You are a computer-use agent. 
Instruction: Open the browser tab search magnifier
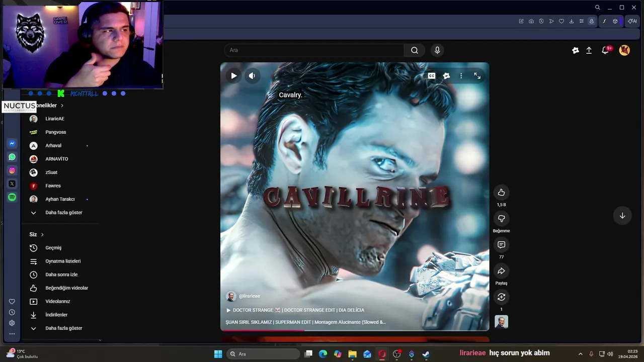click(x=597, y=8)
